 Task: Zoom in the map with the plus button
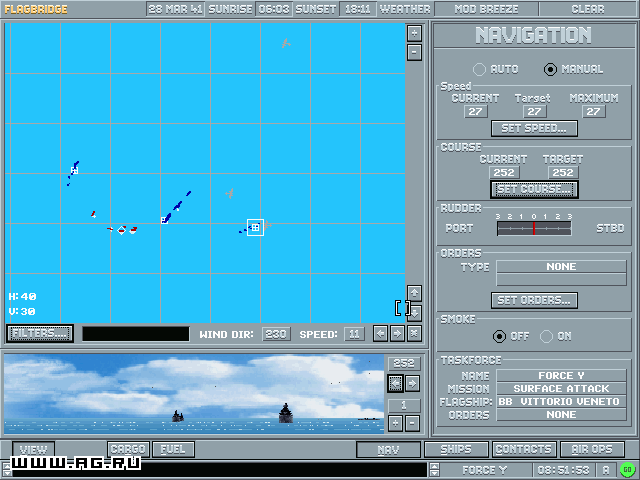click(x=414, y=33)
